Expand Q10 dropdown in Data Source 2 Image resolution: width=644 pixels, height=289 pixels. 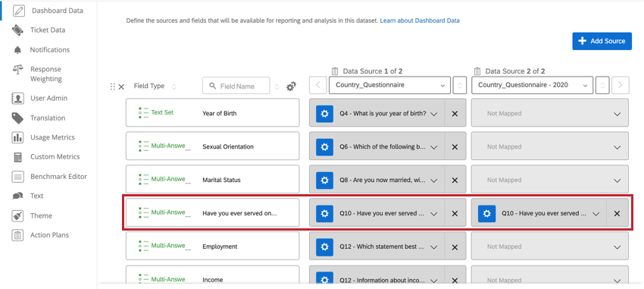tap(596, 214)
